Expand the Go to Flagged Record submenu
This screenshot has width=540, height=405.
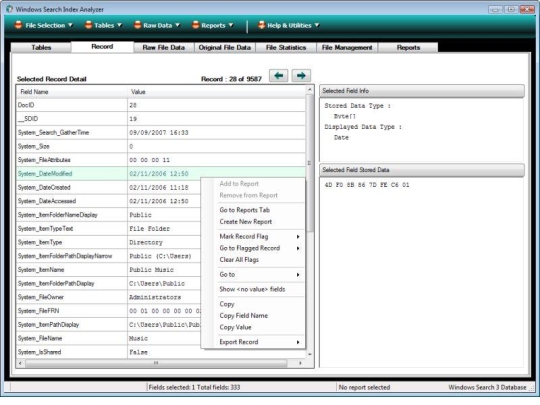[x=298, y=248]
